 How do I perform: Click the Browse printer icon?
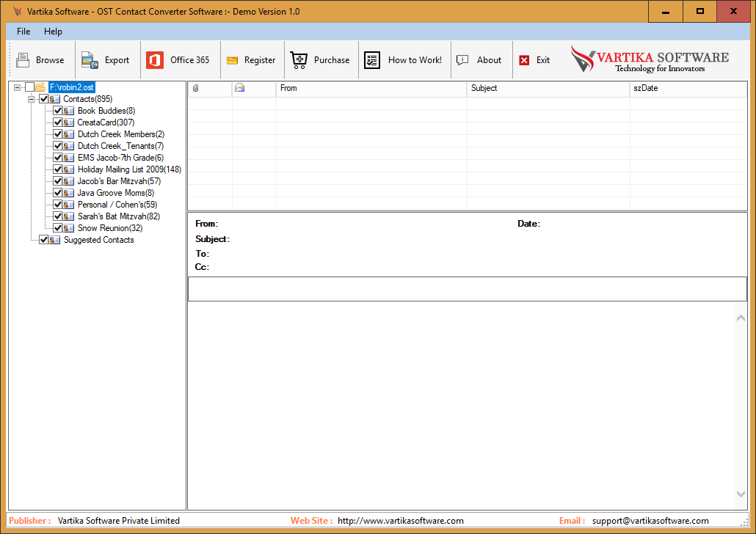23,59
